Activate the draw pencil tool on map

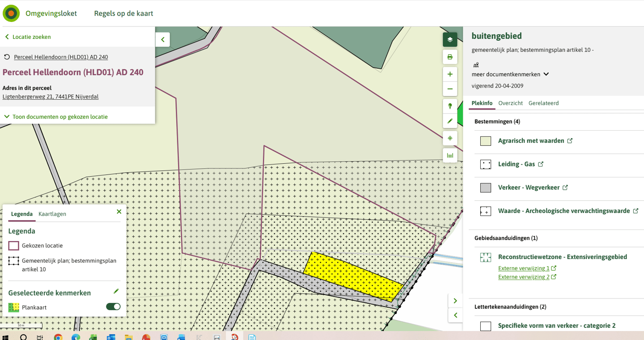point(450,121)
